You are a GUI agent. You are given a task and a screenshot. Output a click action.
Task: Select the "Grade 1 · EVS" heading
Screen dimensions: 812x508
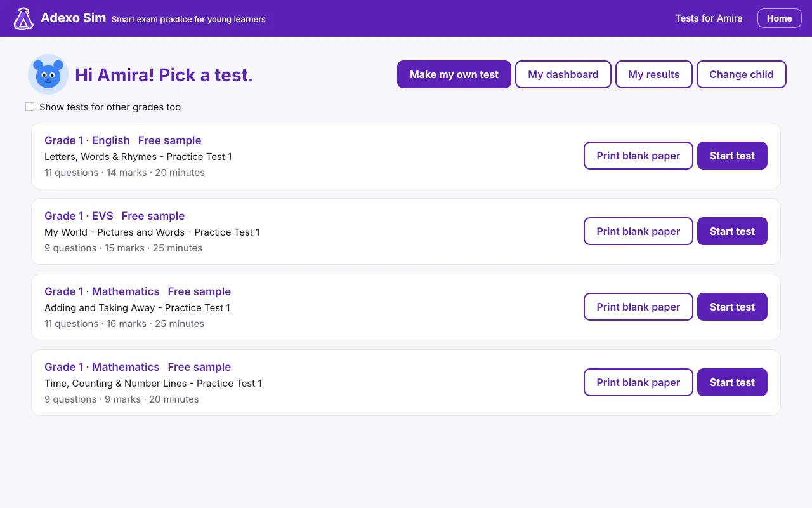click(x=79, y=216)
